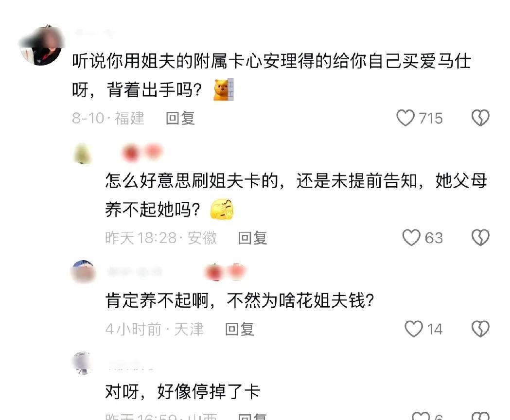Like the Anhui comment with 63 likes
Image resolution: width=510 pixels, height=420 pixels.
[x=411, y=238]
